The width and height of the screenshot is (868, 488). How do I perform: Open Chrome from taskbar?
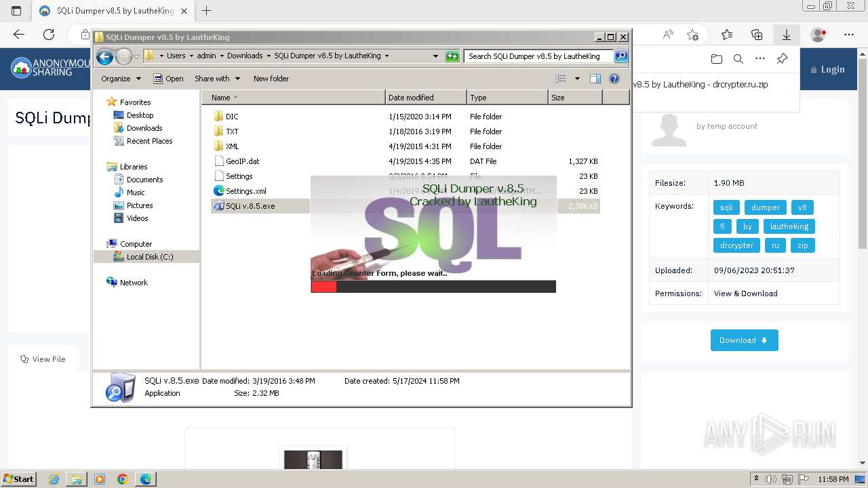tap(123, 479)
